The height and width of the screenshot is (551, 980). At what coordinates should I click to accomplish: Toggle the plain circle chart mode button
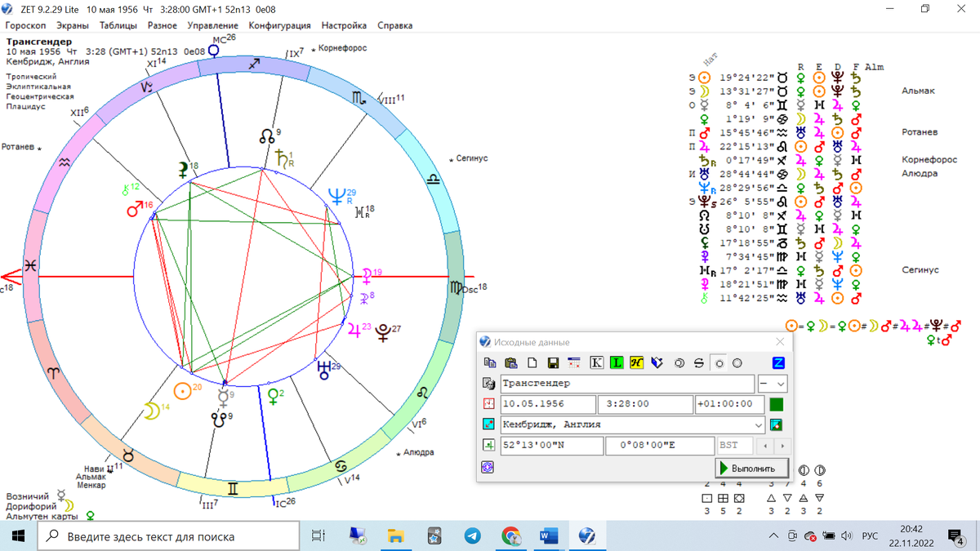pyautogui.click(x=737, y=362)
